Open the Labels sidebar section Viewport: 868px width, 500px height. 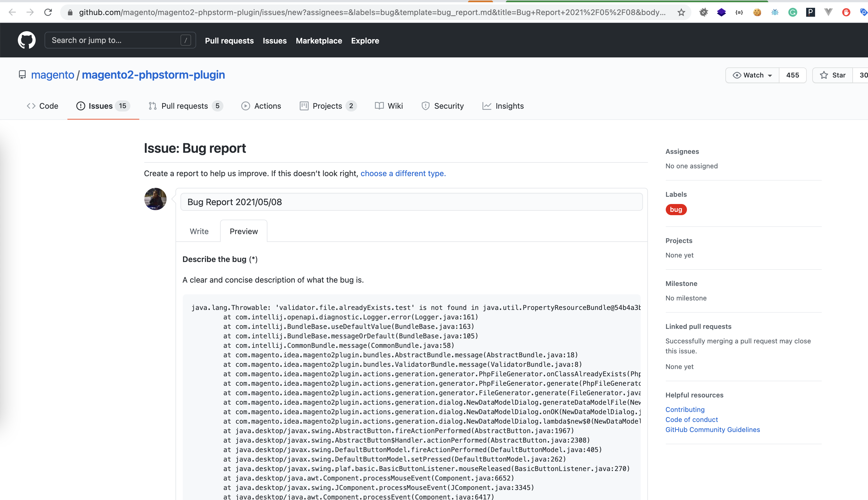click(x=676, y=194)
